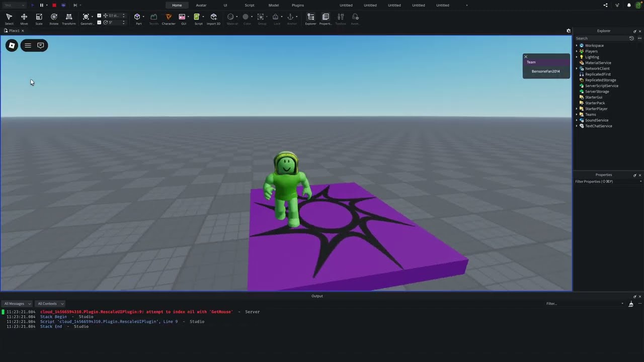The height and width of the screenshot is (362, 644).
Task: Open the Material picker
Action: tap(231, 19)
